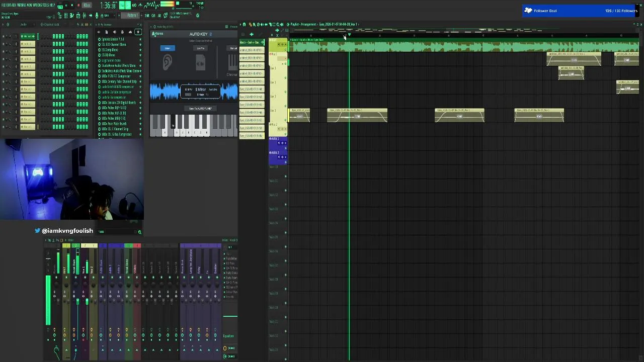Select SSLComp Mono preset in browser

(110, 50)
